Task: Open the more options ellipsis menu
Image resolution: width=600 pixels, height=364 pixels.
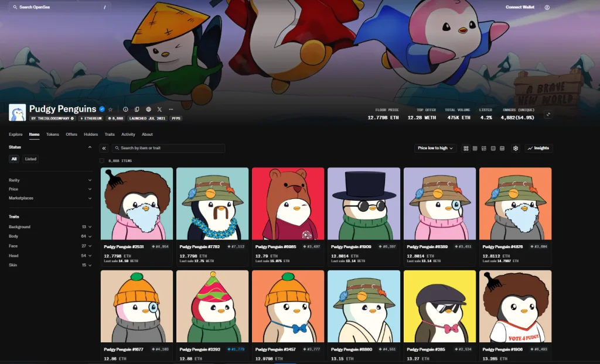Action: click(171, 109)
